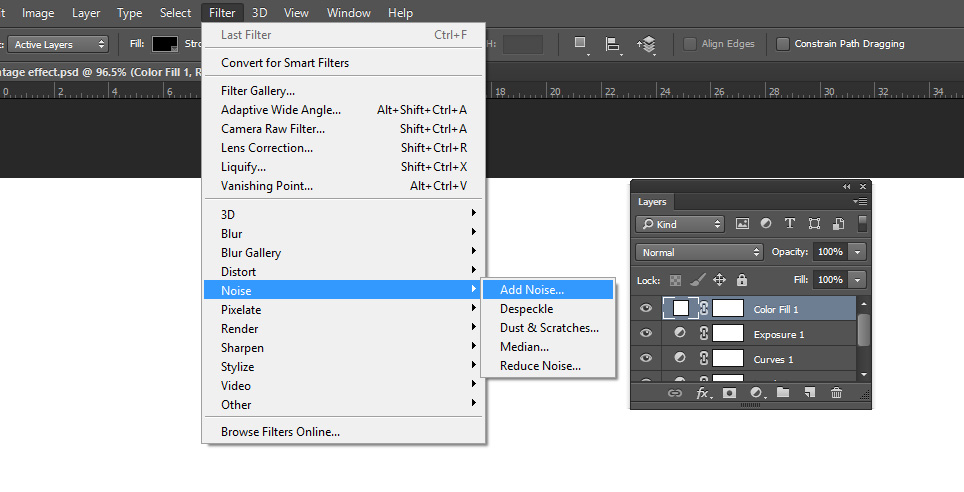The image size is (964, 492).
Task: Click Exposure 1 adjustment layer icon
Action: 680,333
